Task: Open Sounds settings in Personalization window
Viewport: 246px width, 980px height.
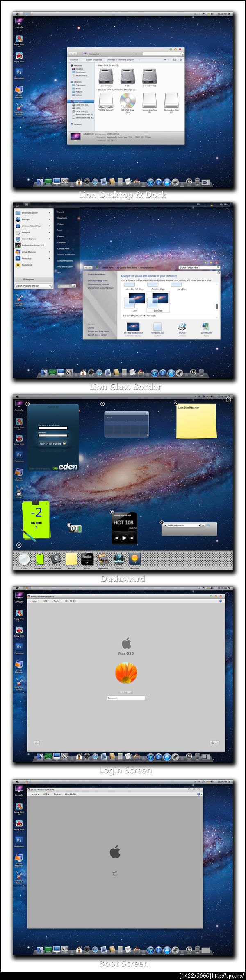Action: 182,329
